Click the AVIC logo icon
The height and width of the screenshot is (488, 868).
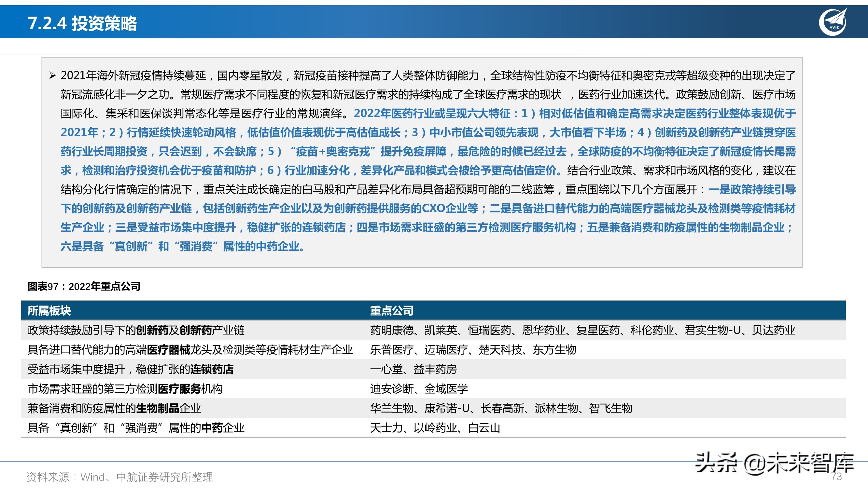[x=833, y=22]
